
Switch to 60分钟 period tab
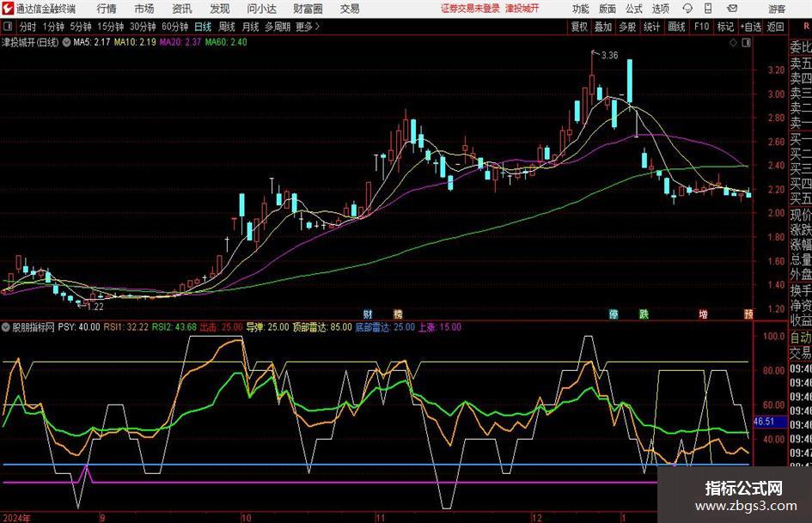click(175, 27)
